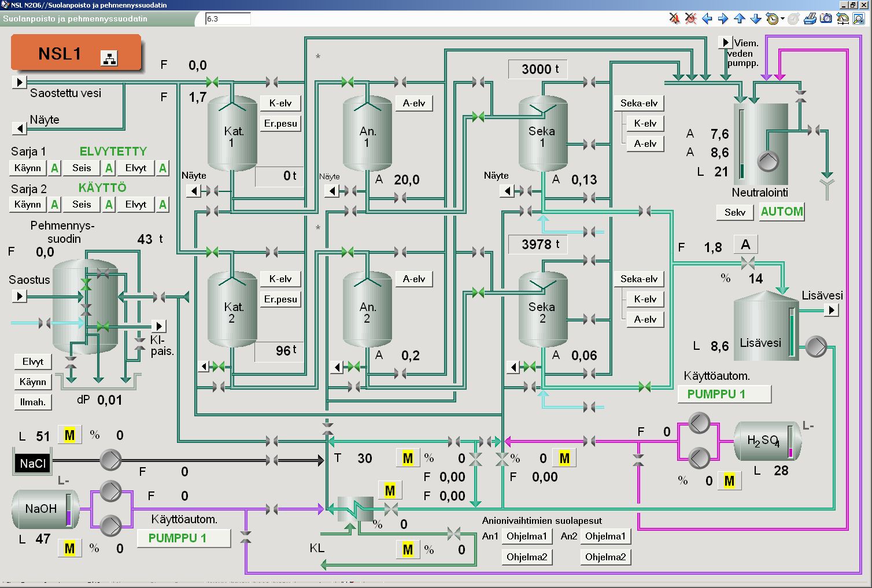
Task: Click the Lisävesi tank pump symbol
Action: tap(816, 347)
